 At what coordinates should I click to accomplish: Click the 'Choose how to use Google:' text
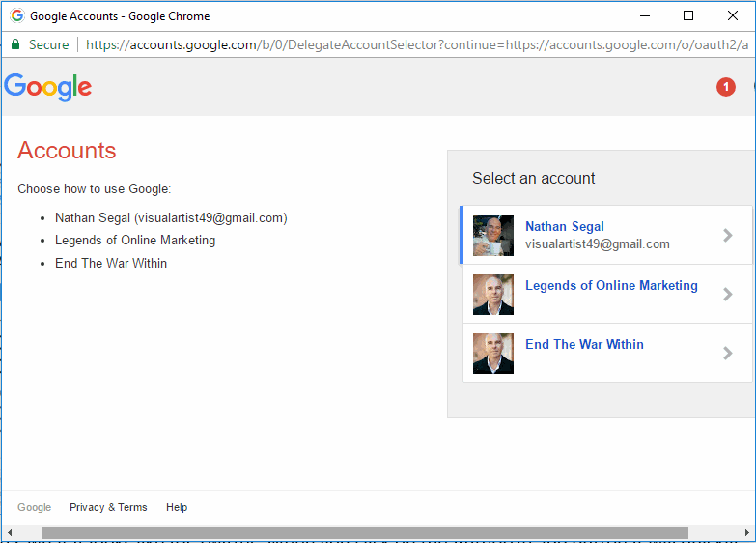[x=95, y=188]
